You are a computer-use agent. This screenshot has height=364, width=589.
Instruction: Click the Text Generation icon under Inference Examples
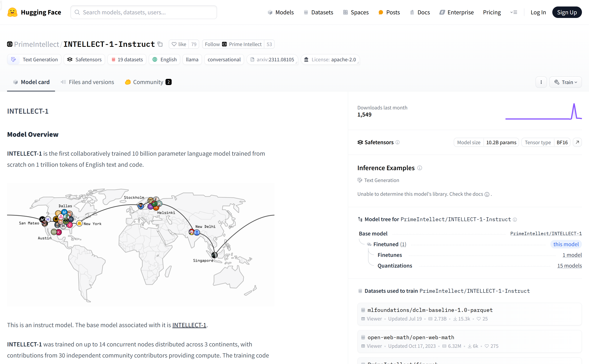pyautogui.click(x=360, y=180)
